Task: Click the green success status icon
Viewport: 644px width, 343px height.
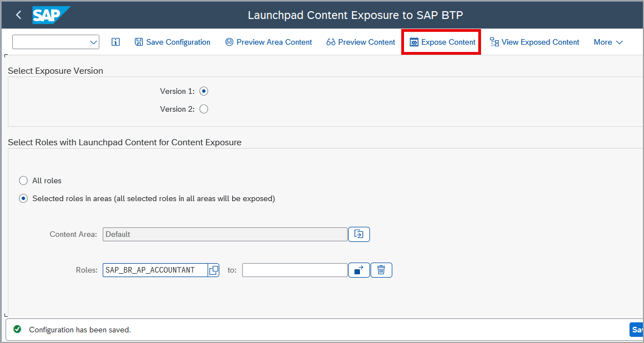Action: [x=17, y=330]
